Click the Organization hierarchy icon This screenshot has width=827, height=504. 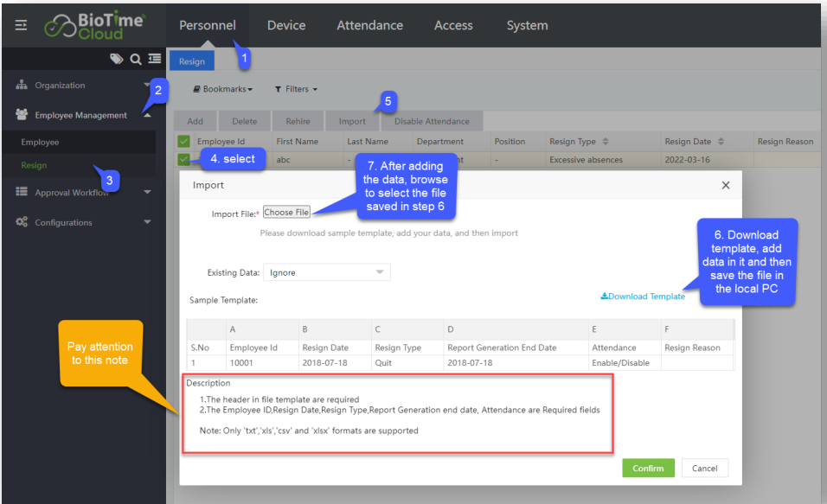point(22,86)
